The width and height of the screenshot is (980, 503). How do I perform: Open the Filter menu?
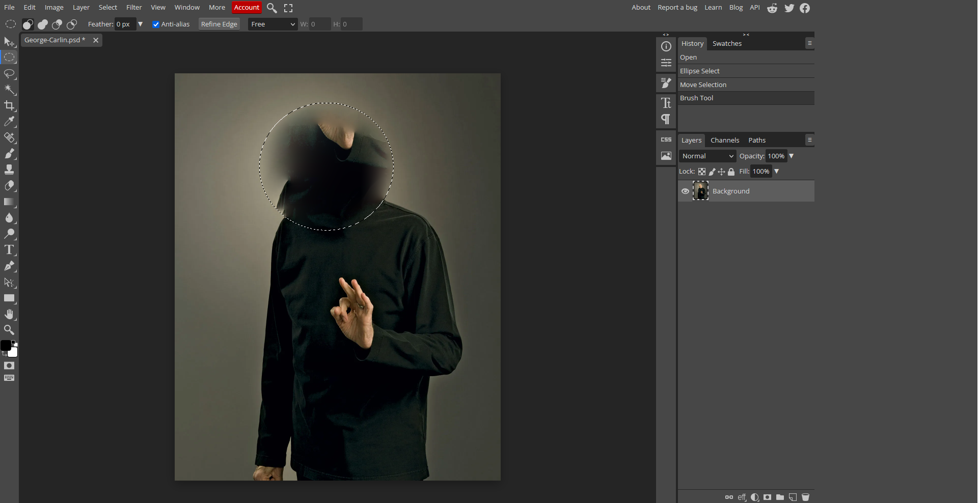coord(133,7)
